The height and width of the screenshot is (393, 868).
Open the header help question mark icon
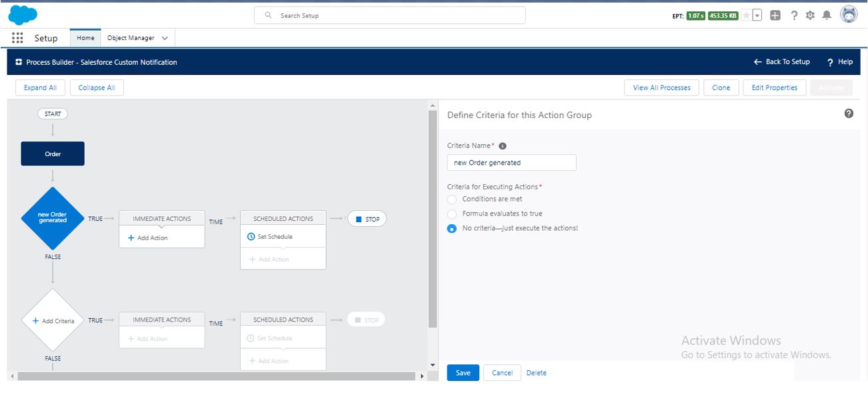click(x=794, y=15)
